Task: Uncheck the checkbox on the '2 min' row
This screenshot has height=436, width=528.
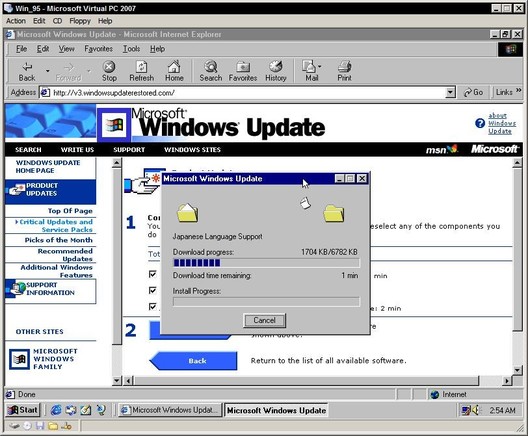Action: pos(153,307)
